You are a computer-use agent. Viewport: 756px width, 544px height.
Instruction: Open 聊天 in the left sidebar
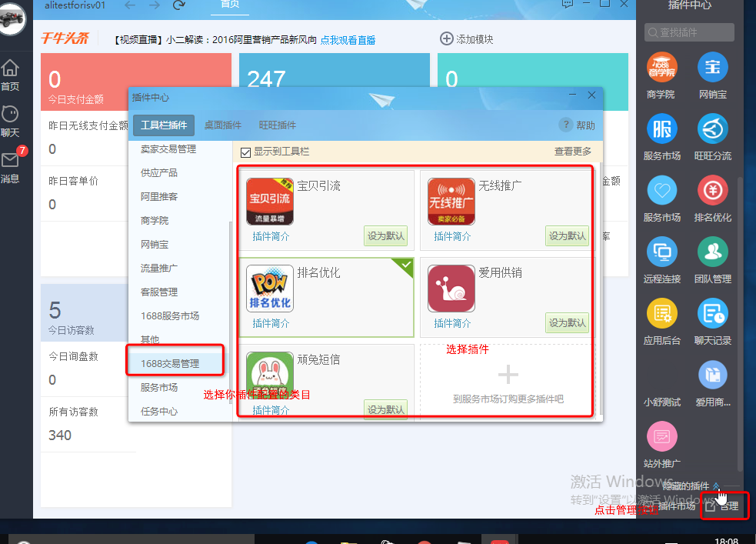pos(10,121)
